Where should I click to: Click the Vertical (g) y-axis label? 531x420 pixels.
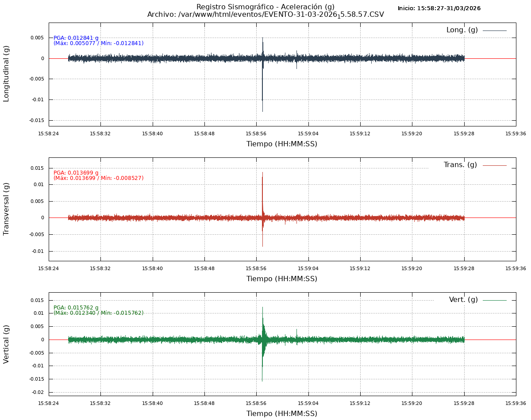pyautogui.click(x=6, y=344)
